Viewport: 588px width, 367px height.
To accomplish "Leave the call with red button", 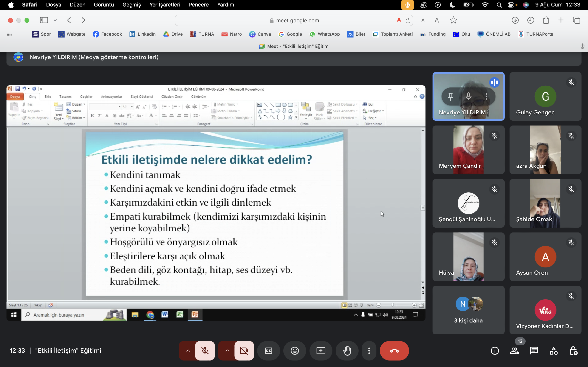I will coord(394,350).
